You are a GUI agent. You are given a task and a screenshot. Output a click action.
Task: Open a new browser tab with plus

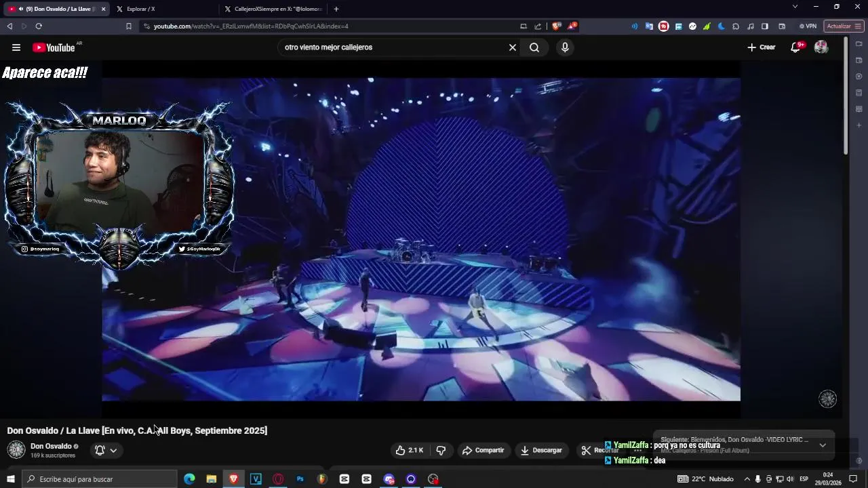(x=336, y=9)
